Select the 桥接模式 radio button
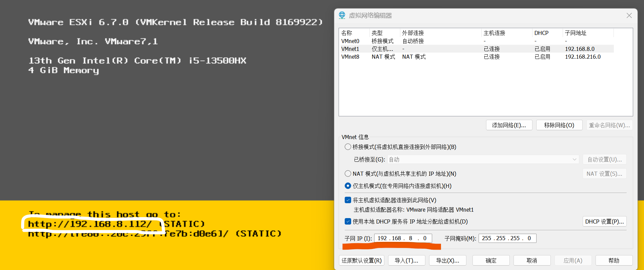The image size is (644, 270). [x=348, y=147]
